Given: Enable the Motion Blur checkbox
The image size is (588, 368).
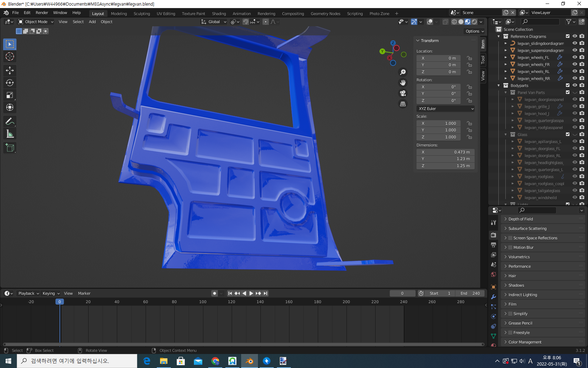Looking at the screenshot, I should 510,247.
